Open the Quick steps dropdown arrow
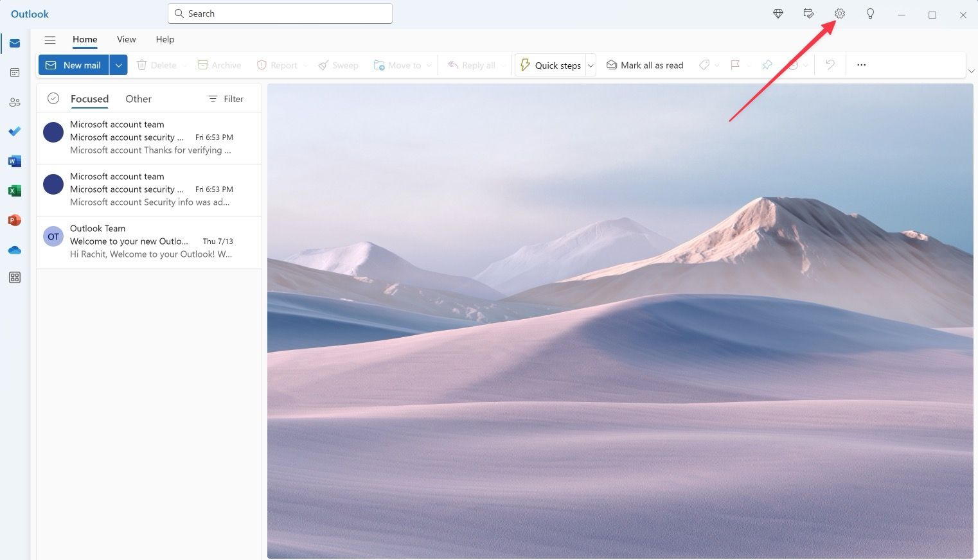Image resolution: width=978 pixels, height=560 pixels. point(590,64)
